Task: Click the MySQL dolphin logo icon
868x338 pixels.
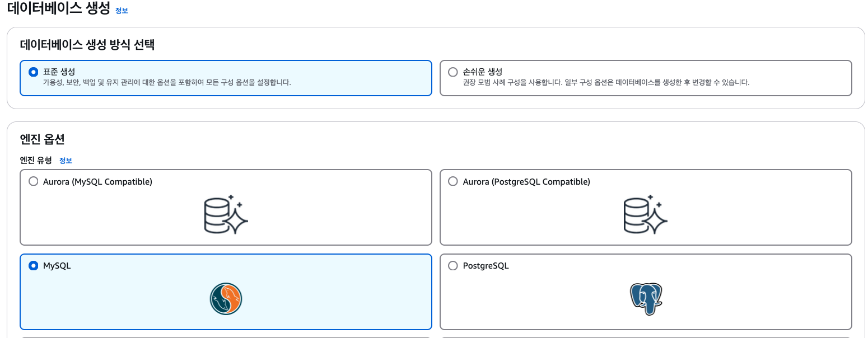Action: tap(226, 299)
